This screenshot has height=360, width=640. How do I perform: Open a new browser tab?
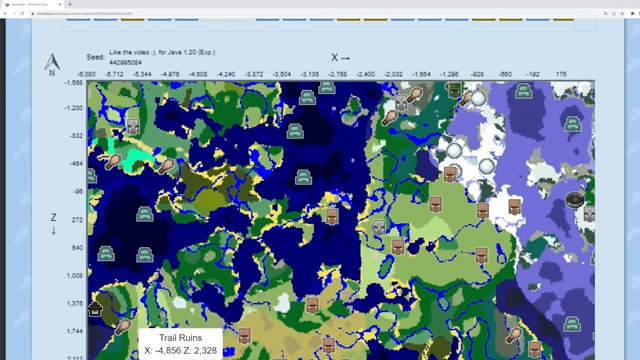pyautogui.click(x=70, y=4)
